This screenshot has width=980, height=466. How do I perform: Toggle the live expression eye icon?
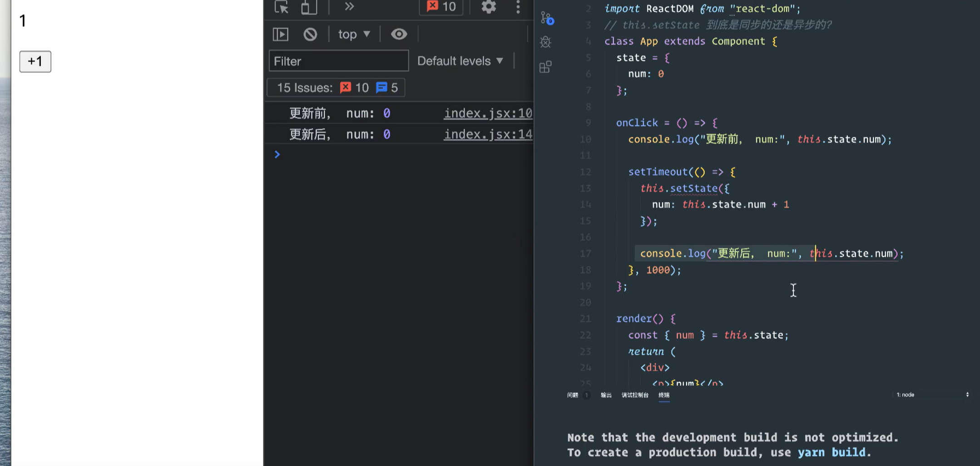click(399, 34)
